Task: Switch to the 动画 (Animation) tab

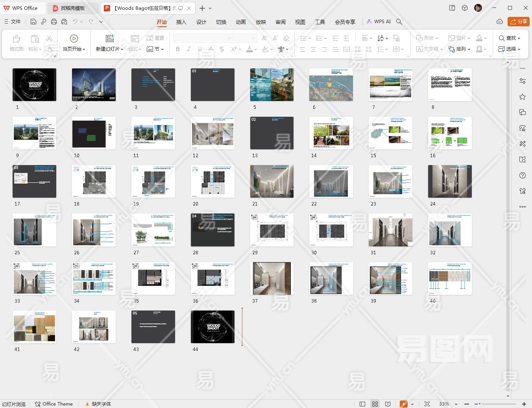Action: (x=241, y=22)
